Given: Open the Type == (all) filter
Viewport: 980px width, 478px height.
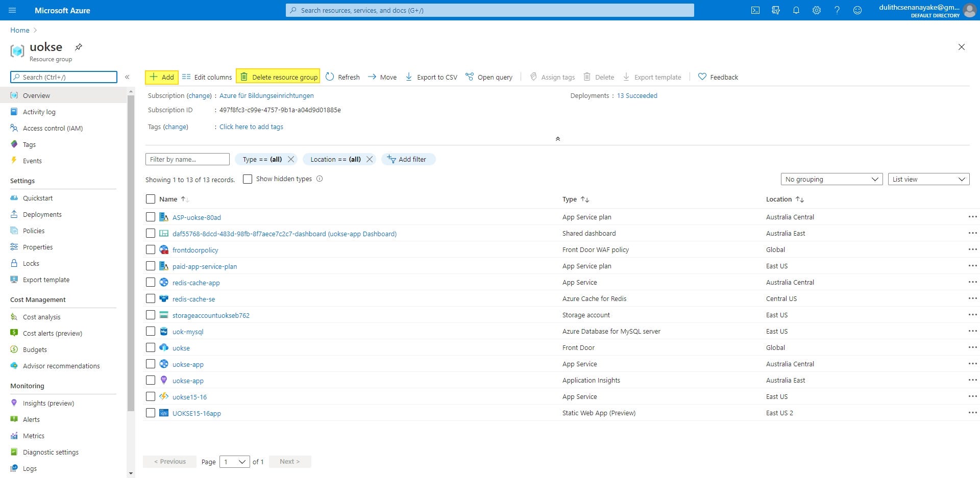Looking at the screenshot, I should pos(262,159).
